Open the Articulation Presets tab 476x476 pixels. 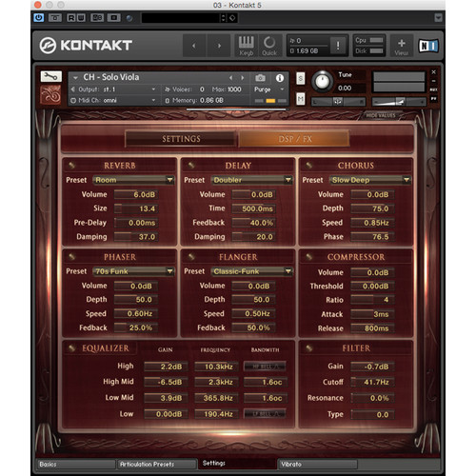pos(156,465)
